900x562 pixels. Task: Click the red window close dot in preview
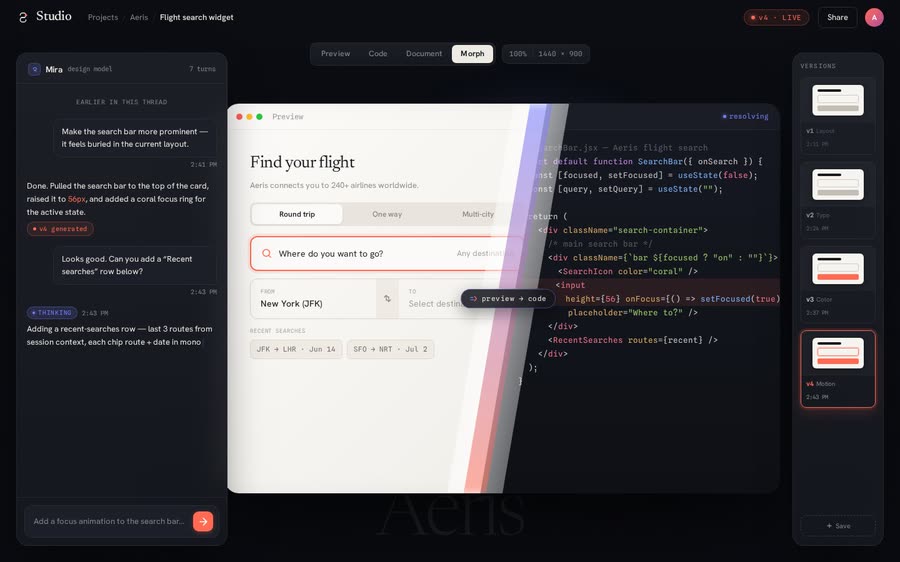point(239,117)
